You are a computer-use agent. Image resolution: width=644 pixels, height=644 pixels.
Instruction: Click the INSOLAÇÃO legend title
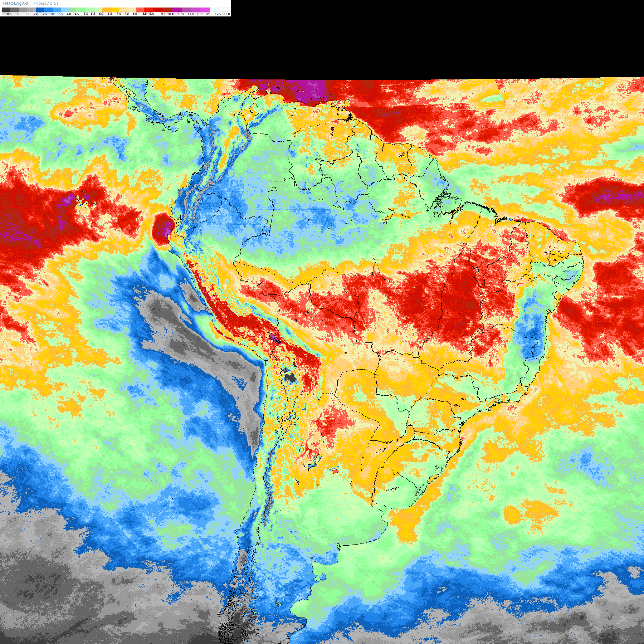[16, 3]
